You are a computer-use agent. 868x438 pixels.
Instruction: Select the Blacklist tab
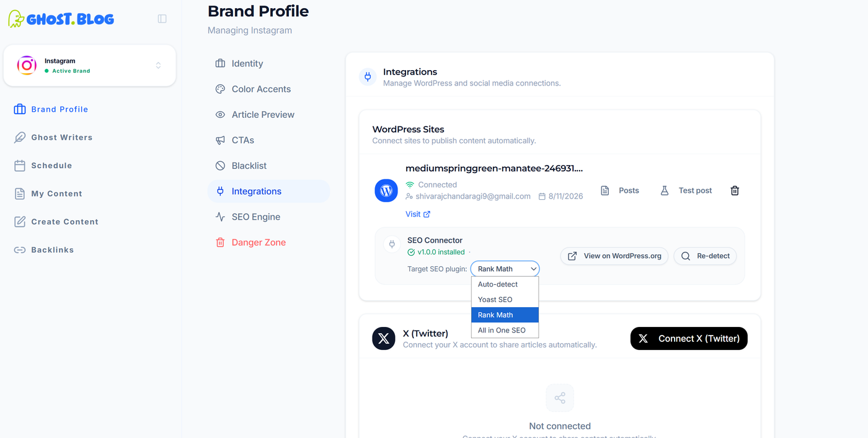(x=268, y=166)
